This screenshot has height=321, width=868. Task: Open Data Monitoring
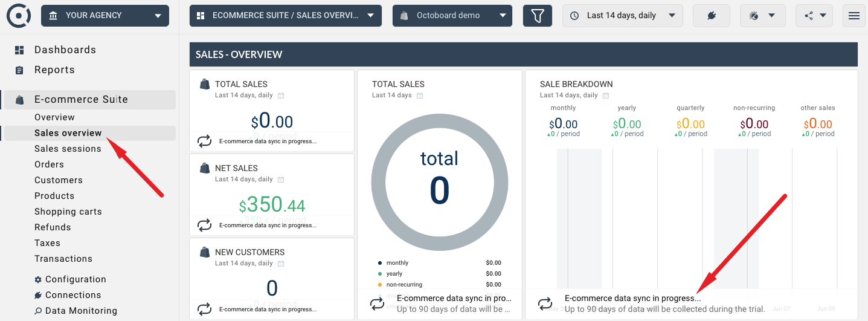pos(81,311)
